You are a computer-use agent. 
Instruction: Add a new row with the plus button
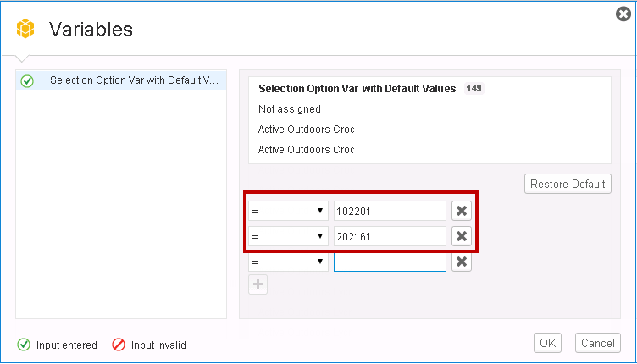click(258, 284)
